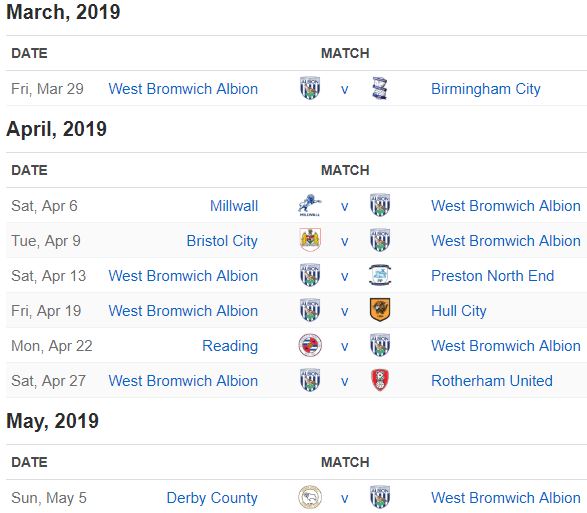Click the 'v' match link for Sun, May 5
Screen dimensions: 587x513
click(x=345, y=499)
